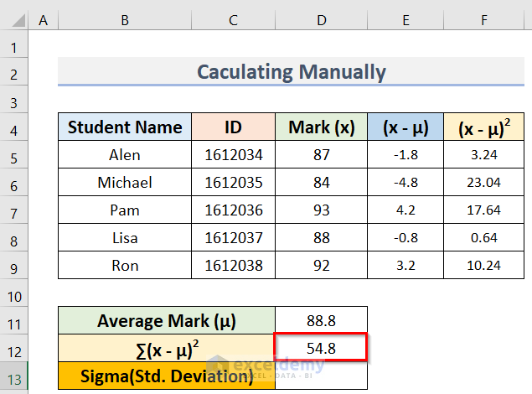Select column E header
Screen dimensions: 532x394
405,20
